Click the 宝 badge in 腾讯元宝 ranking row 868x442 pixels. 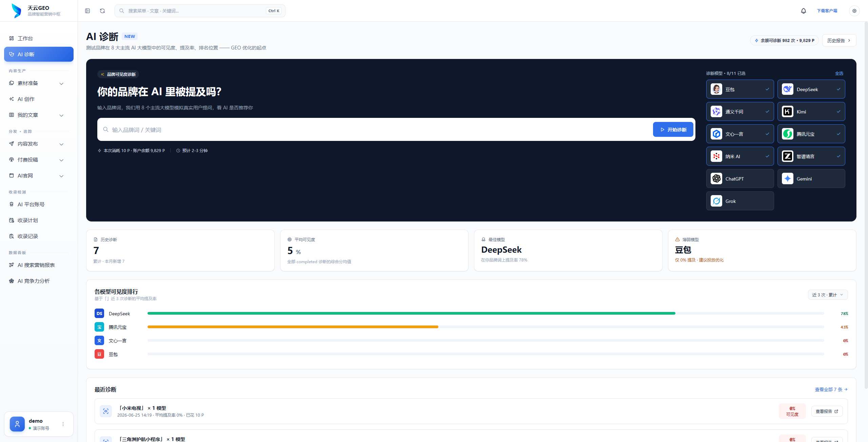pyautogui.click(x=99, y=327)
